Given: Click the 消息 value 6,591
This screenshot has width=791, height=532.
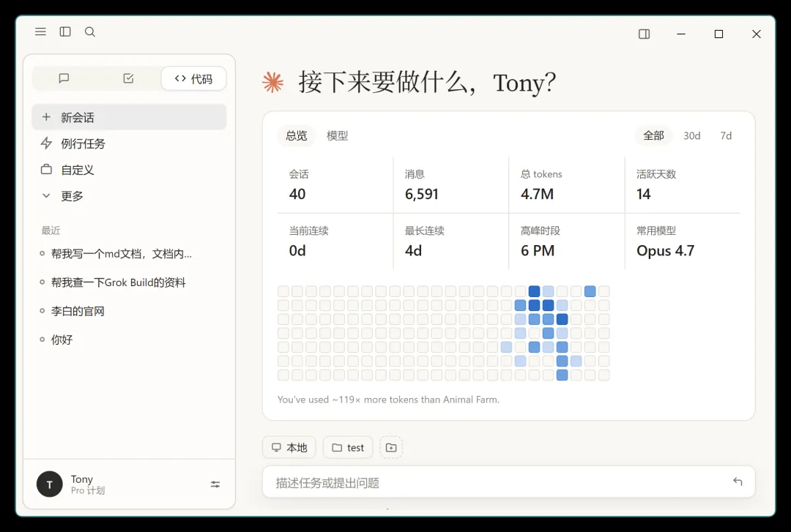Looking at the screenshot, I should [x=422, y=194].
